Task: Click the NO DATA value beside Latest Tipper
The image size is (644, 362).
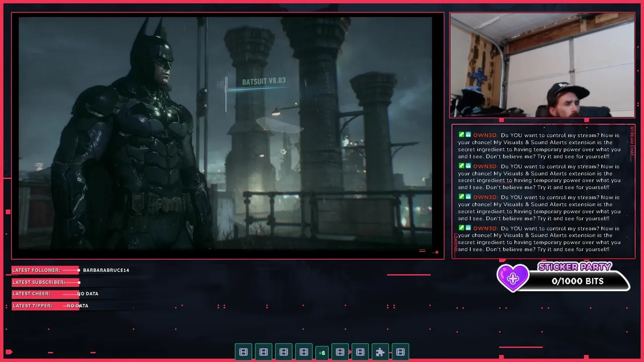Action: coord(77,306)
